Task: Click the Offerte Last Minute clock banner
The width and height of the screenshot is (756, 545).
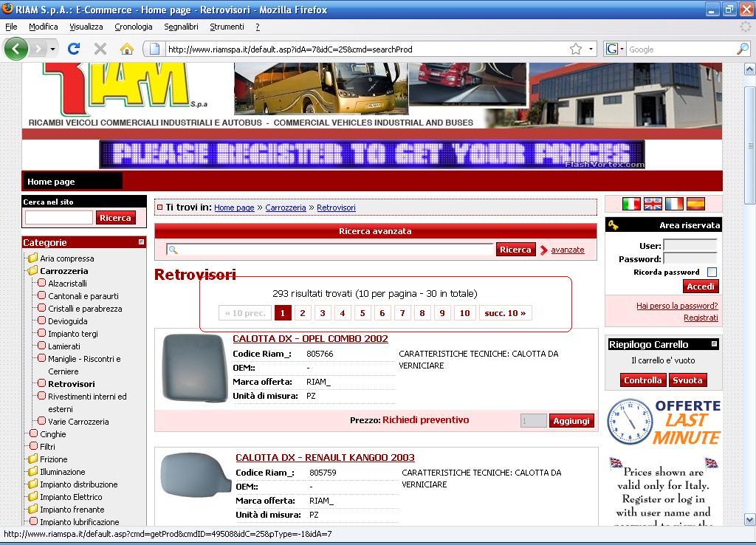Action: click(x=664, y=422)
